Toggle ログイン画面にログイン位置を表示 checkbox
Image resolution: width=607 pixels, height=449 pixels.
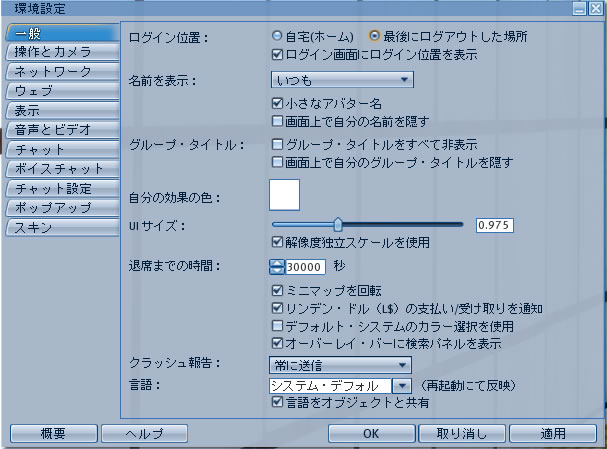[277, 54]
